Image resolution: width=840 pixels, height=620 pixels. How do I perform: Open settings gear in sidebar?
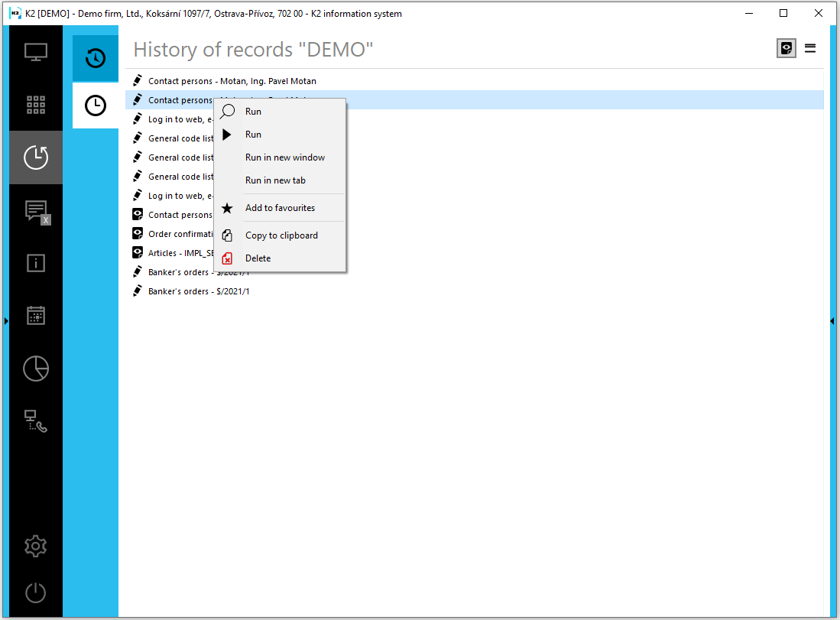(36, 546)
